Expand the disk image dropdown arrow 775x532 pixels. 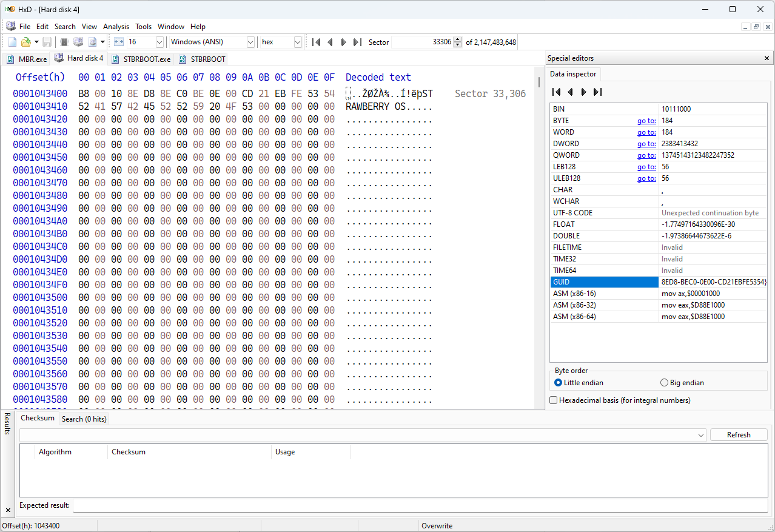[x=102, y=42]
